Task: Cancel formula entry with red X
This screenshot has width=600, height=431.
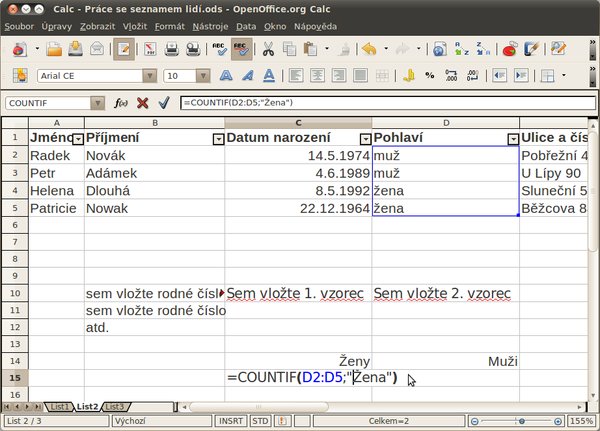Action: click(142, 103)
